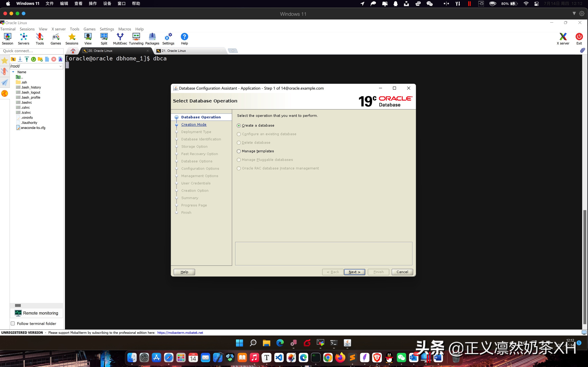The image size is (588, 367).
Task: Click Next in the DBCA wizard
Action: click(x=354, y=272)
